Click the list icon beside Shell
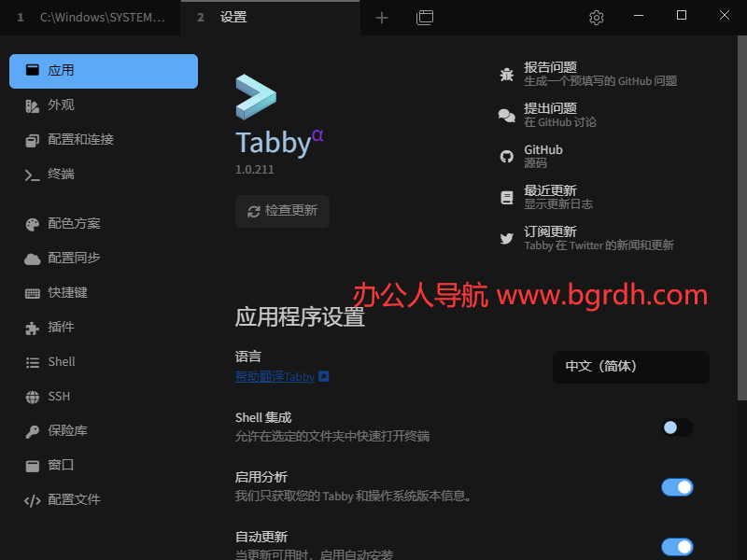Screen dimensions: 747x560 point(33,363)
